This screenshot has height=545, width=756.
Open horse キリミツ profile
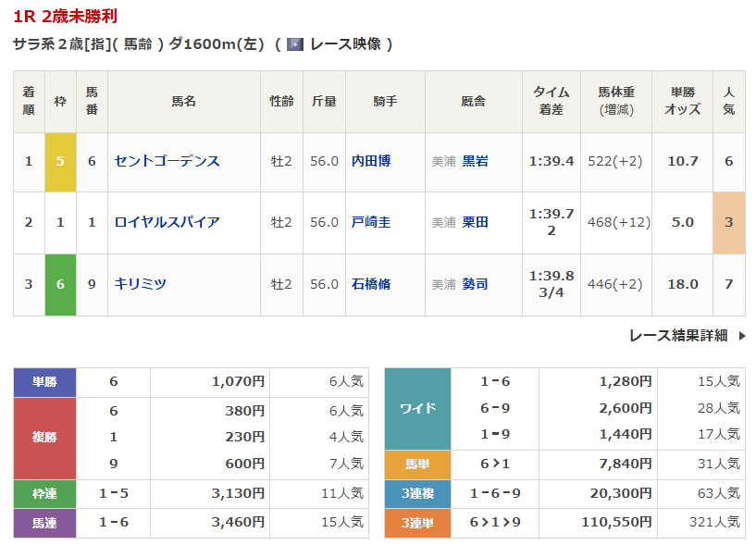click(x=141, y=284)
